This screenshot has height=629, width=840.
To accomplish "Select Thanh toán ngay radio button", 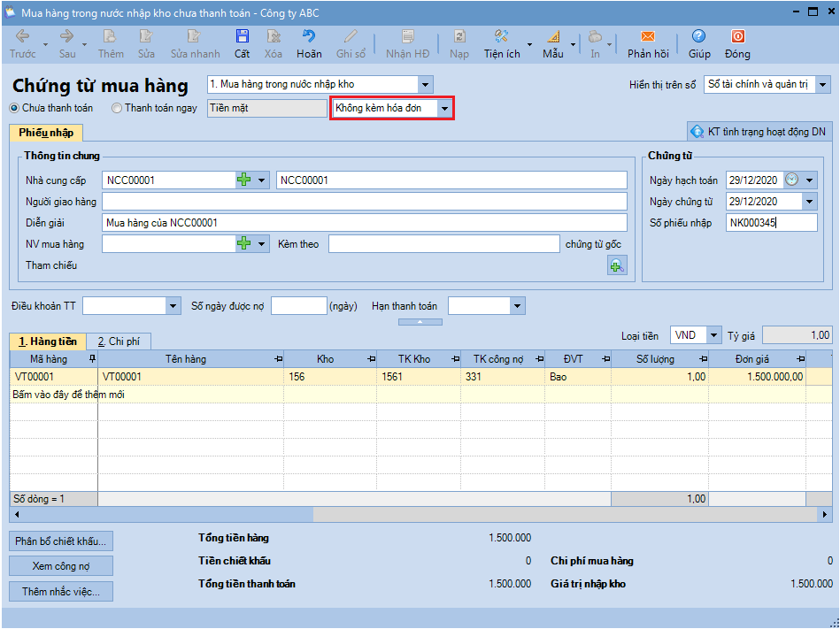I will coord(116,108).
